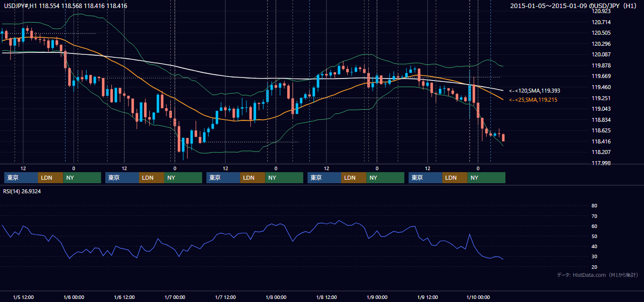The width and height of the screenshot is (644, 302).
Task: Select the first day's NY session block
Action: click(82, 178)
